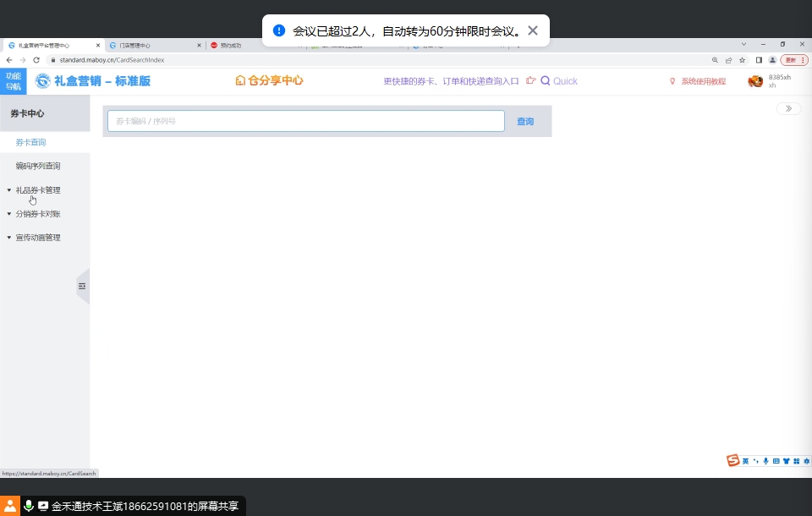Switch to the 订单管理中心 browser tab
This screenshot has height=516, width=812.
(x=135, y=46)
